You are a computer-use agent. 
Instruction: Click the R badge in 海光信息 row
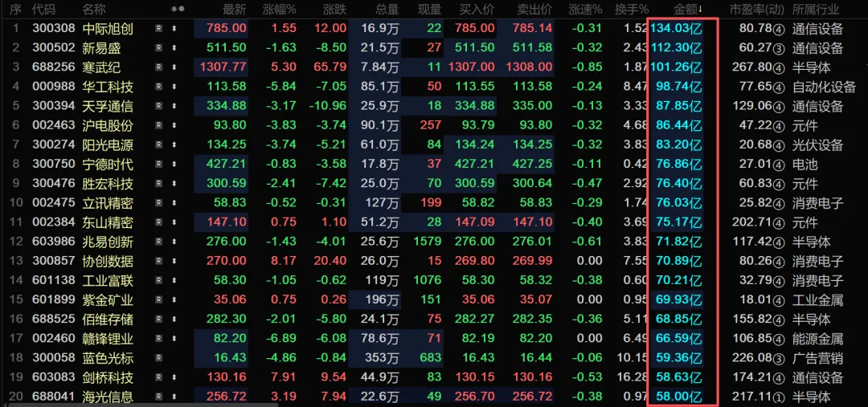[x=159, y=397]
